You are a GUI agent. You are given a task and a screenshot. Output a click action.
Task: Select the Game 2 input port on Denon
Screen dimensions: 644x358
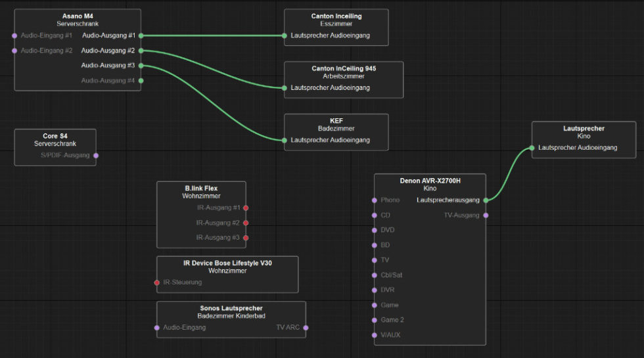point(375,320)
